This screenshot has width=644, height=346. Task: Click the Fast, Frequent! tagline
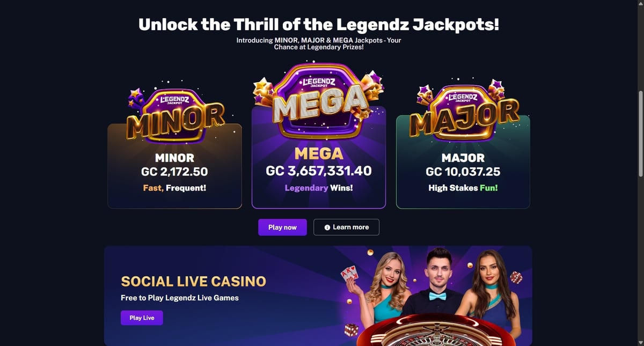(174, 188)
